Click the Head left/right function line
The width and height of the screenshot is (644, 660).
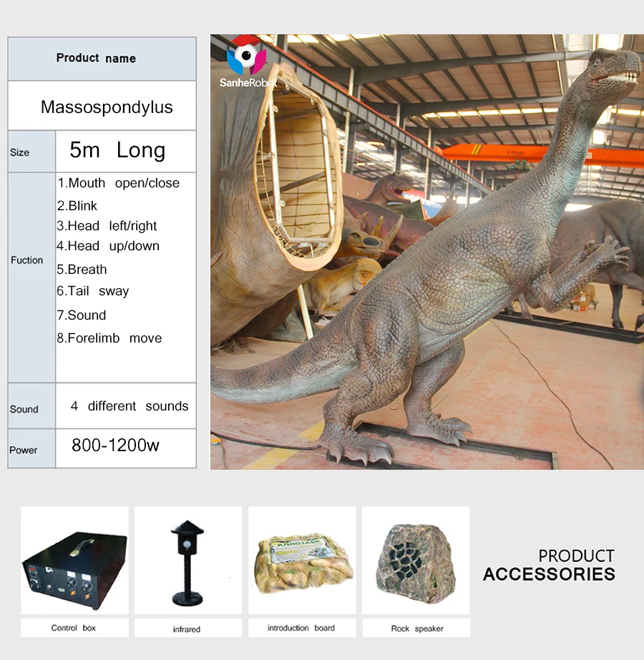107,226
